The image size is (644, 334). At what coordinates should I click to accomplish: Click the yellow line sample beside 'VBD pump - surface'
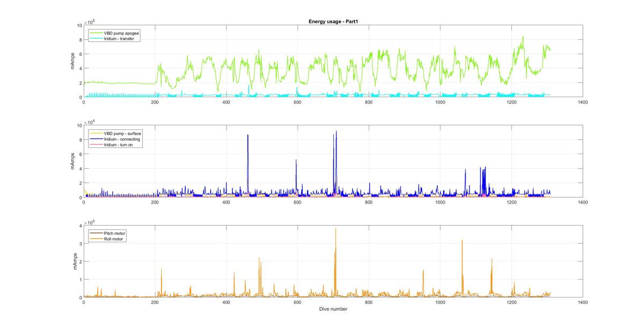coord(96,133)
